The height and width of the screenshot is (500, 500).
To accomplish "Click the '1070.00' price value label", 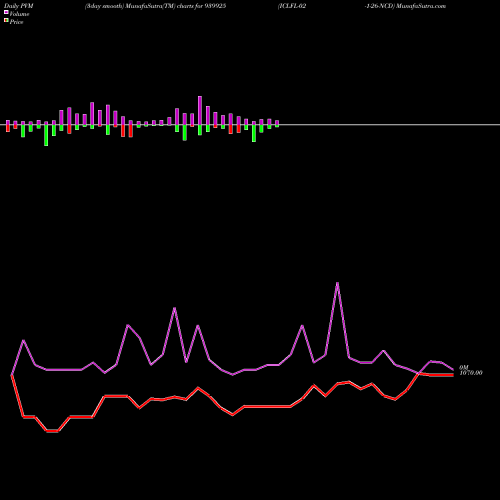I will tap(471, 373).
